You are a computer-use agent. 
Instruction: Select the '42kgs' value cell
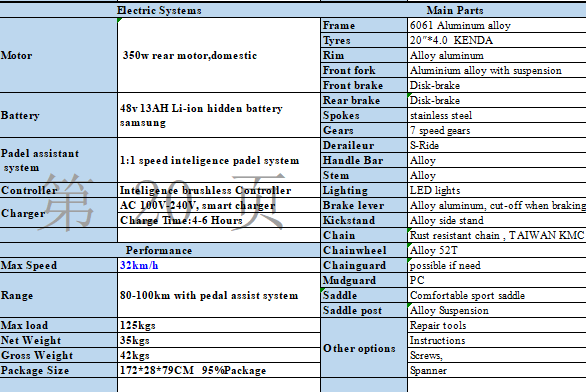pyautogui.click(x=219, y=355)
